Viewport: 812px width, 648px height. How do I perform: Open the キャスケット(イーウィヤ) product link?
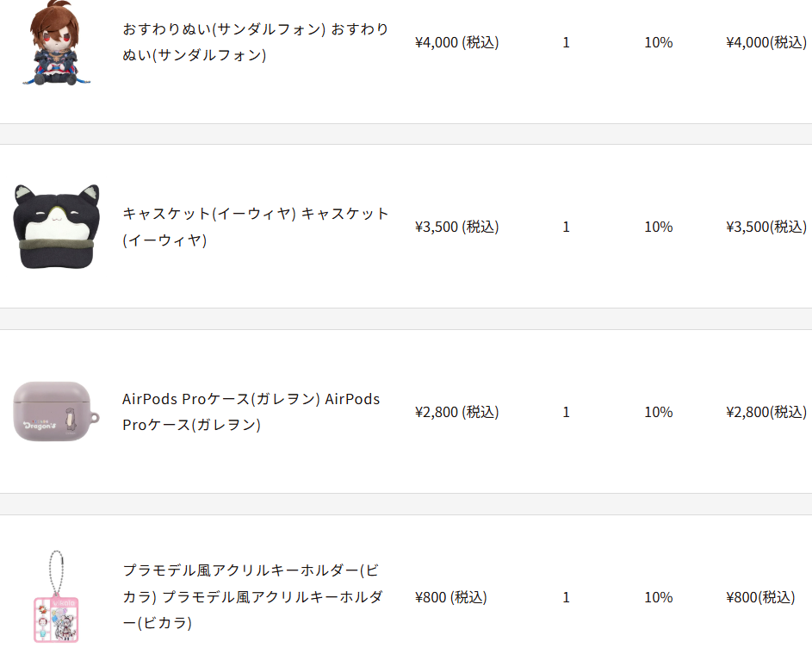[x=255, y=227]
